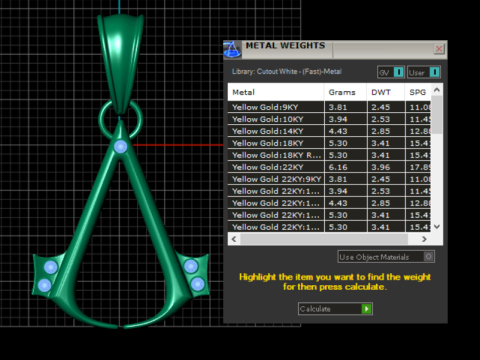480x360 pixels.
Task: Click the 2.45 DWT cell for 9KY
Action: [x=386, y=107]
